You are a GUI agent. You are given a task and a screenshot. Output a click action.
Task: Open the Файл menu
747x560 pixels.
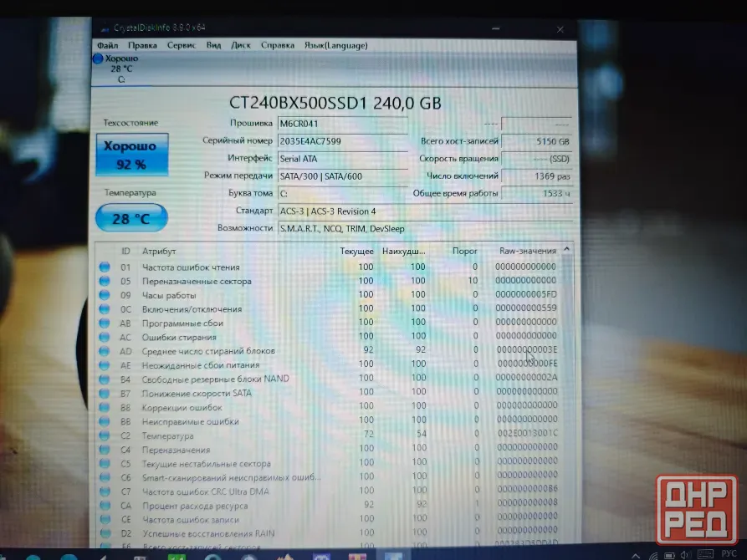108,45
